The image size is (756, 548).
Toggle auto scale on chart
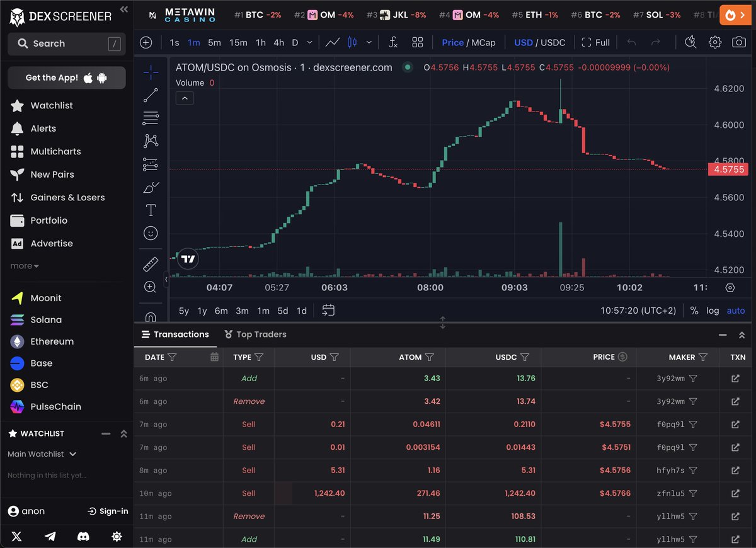click(736, 311)
